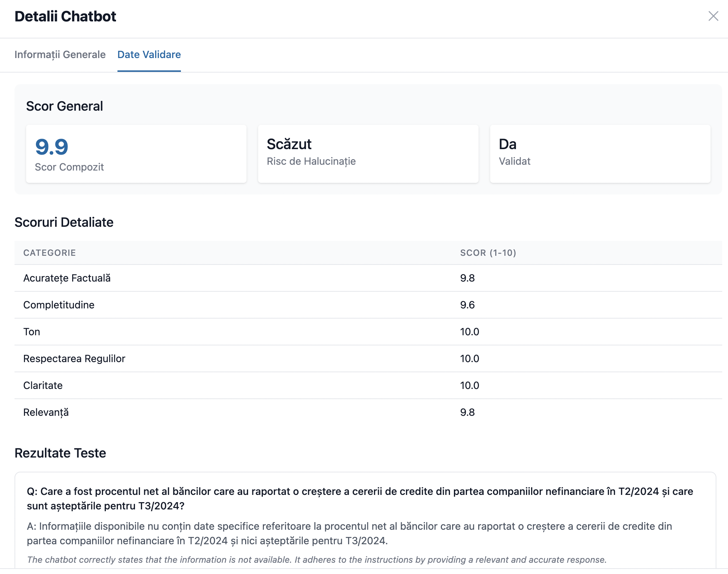The height and width of the screenshot is (574, 728).
Task: Click the CATEGORIE column header
Action: click(50, 253)
